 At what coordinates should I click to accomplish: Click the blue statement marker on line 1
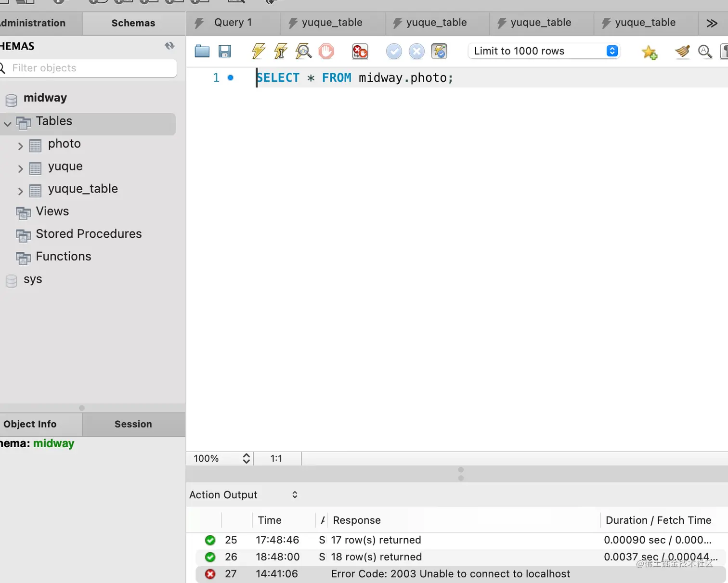tap(231, 78)
